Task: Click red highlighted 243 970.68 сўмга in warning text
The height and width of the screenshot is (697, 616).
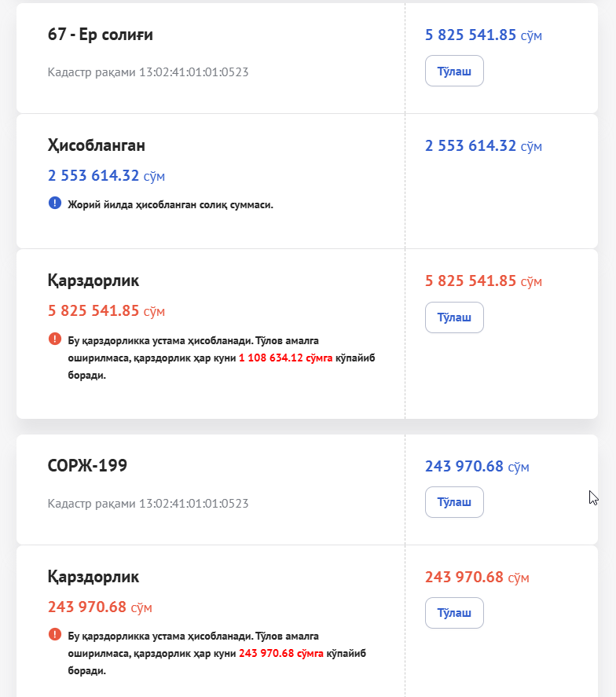Action: pos(280,653)
